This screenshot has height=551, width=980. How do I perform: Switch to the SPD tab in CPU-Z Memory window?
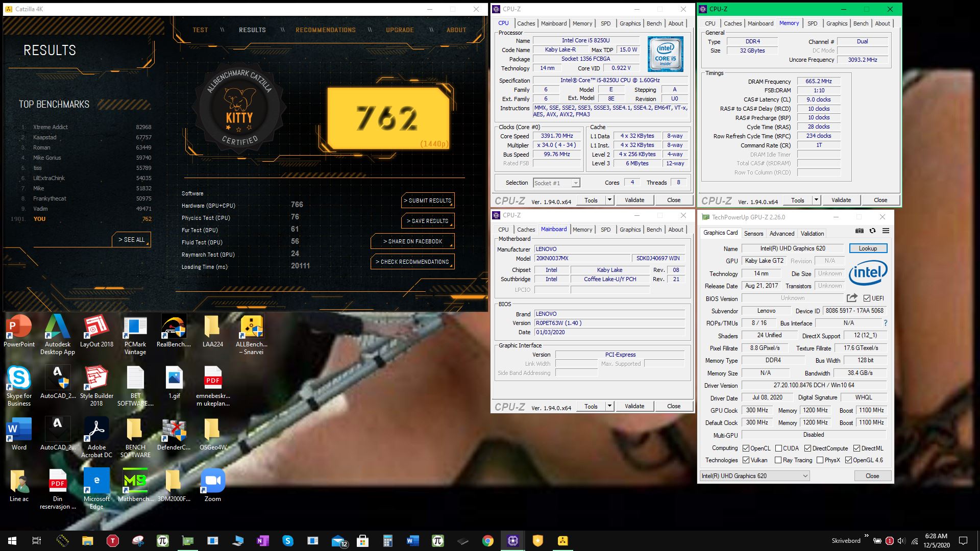812,23
